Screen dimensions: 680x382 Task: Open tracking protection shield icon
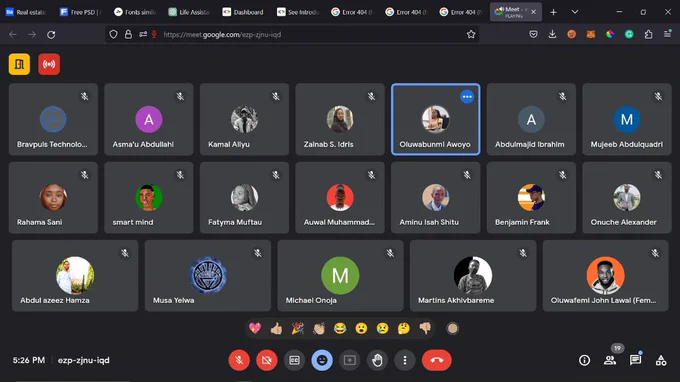[x=113, y=34]
